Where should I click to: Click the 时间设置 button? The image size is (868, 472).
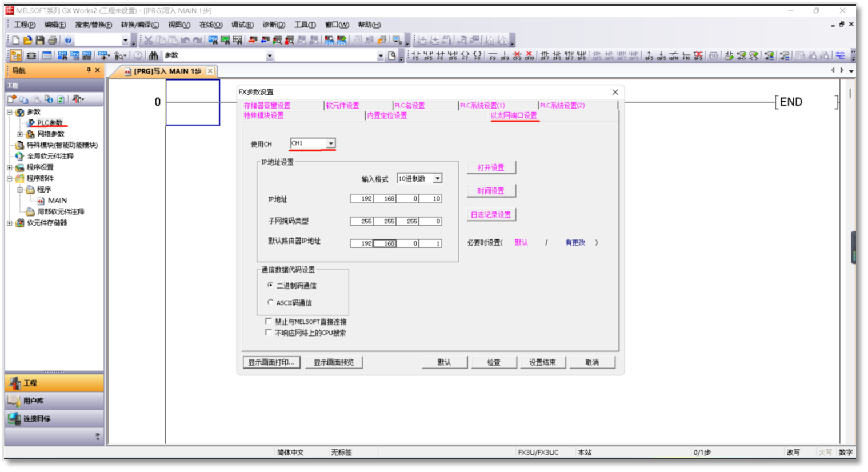(x=491, y=191)
